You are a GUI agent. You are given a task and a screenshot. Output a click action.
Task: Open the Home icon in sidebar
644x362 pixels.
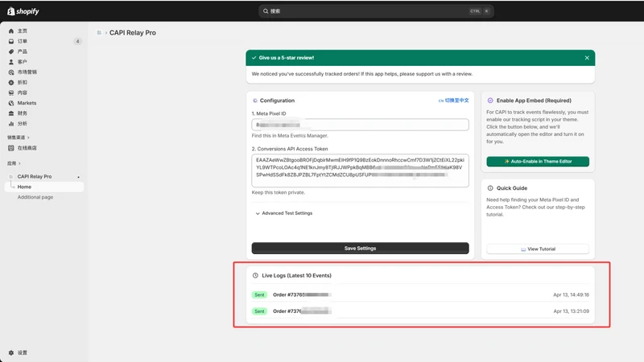coord(11,31)
